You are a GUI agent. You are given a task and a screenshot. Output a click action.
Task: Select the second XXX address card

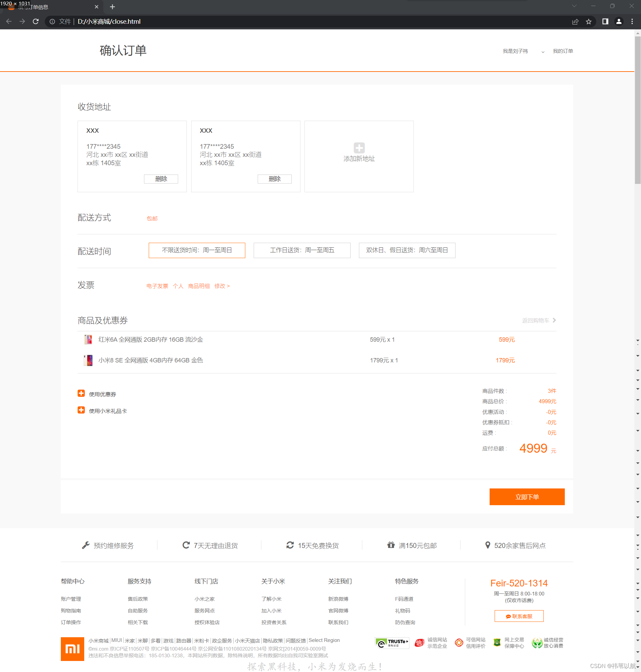point(245,156)
